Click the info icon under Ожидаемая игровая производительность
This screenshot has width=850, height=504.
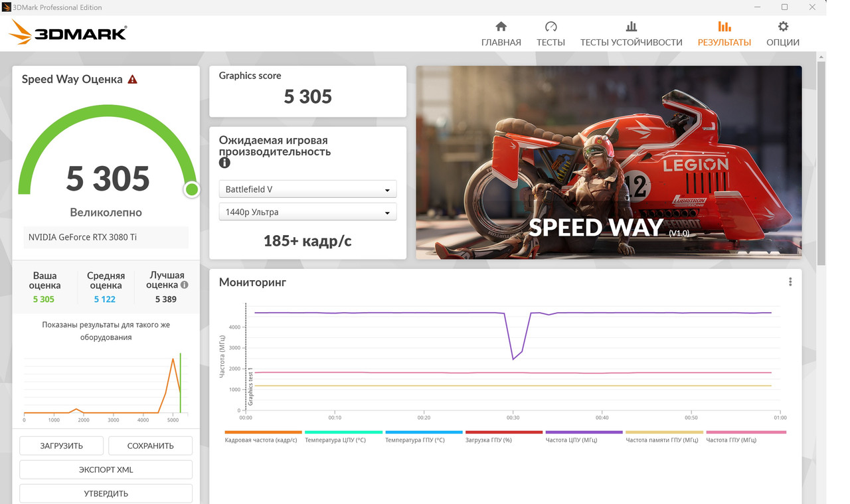[x=224, y=163]
